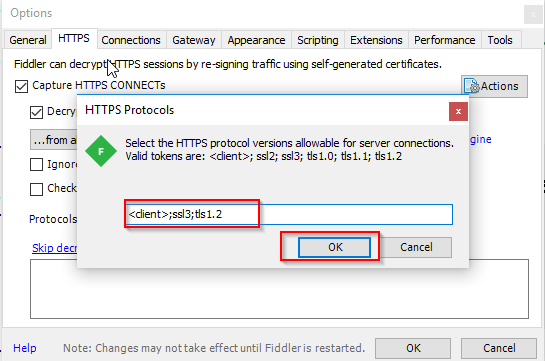Screen dimensions: 545x361
Task: Select the Gateway tab
Action: point(194,40)
